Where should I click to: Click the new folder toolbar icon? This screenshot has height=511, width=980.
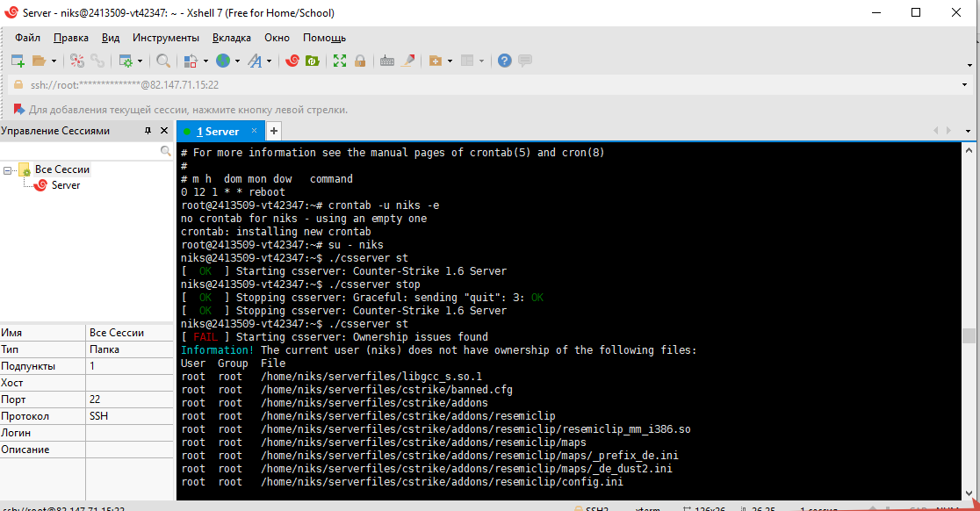(436, 61)
